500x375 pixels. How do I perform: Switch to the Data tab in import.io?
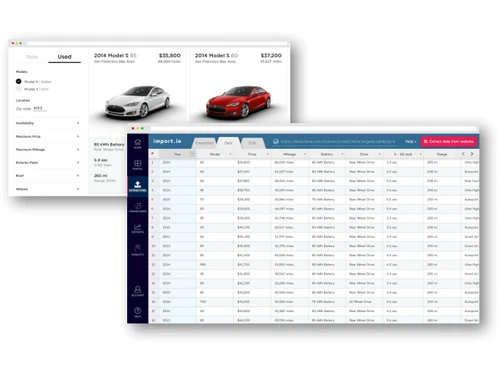click(x=228, y=143)
